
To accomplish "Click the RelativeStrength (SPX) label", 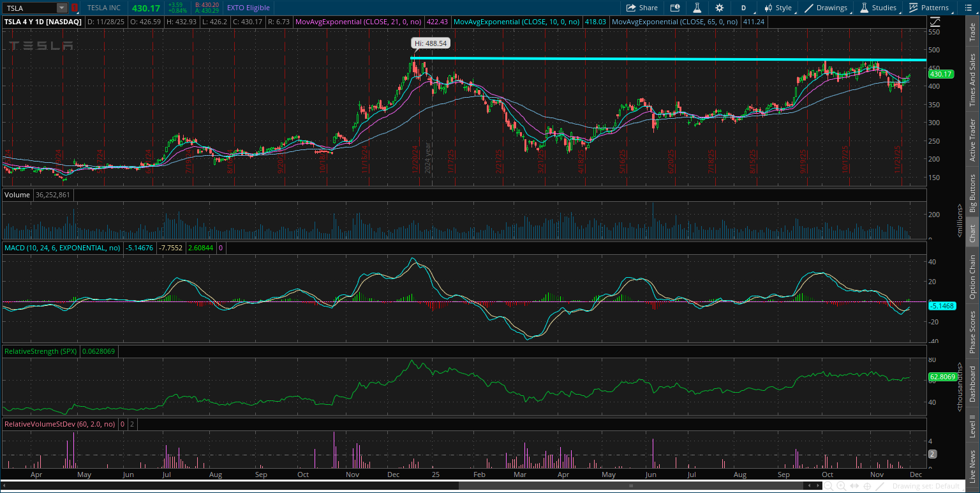I will click(40, 351).
